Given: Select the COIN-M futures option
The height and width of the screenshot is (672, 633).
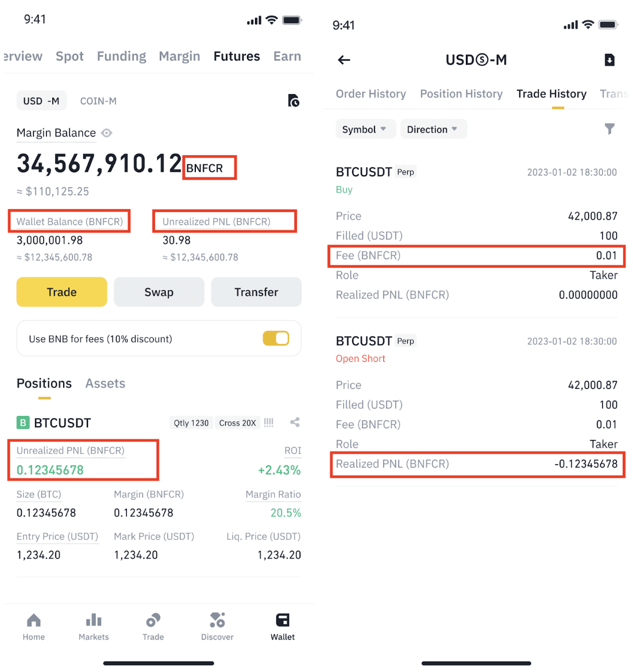Looking at the screenshot, I should click(98, 101).
